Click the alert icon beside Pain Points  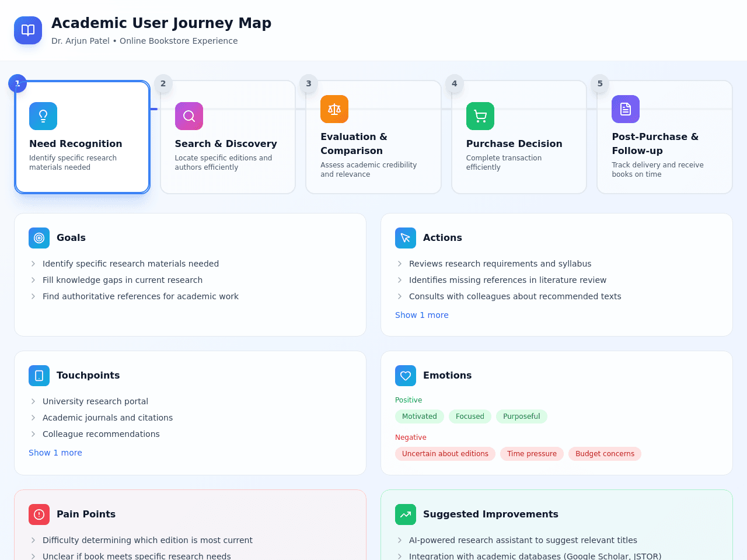tap(39, 514)
